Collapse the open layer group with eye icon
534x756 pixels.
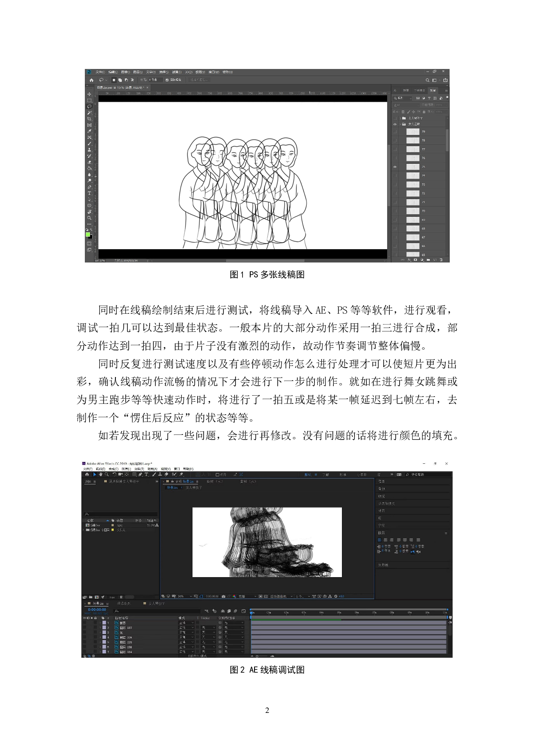pos(400,124)
